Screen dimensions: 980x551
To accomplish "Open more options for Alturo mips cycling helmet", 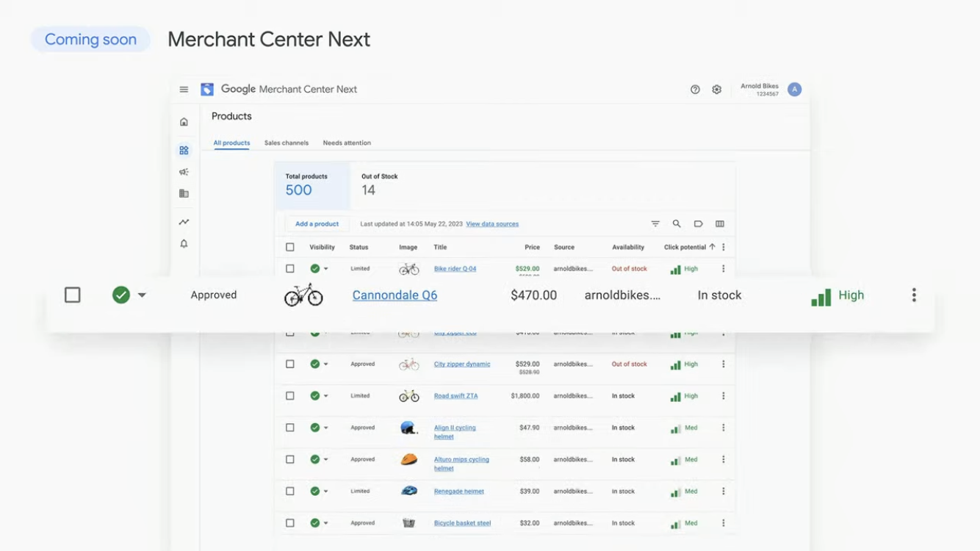I will click(x=724, y=460).
